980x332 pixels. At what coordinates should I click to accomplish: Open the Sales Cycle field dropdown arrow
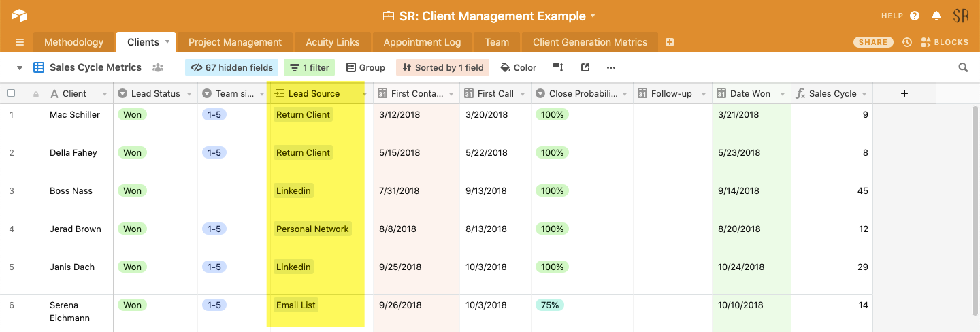pos(864,94)
